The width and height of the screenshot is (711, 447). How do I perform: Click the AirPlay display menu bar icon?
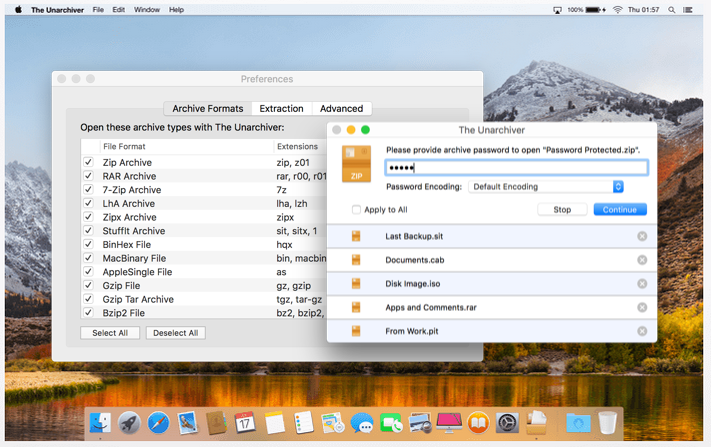(557, 10)
